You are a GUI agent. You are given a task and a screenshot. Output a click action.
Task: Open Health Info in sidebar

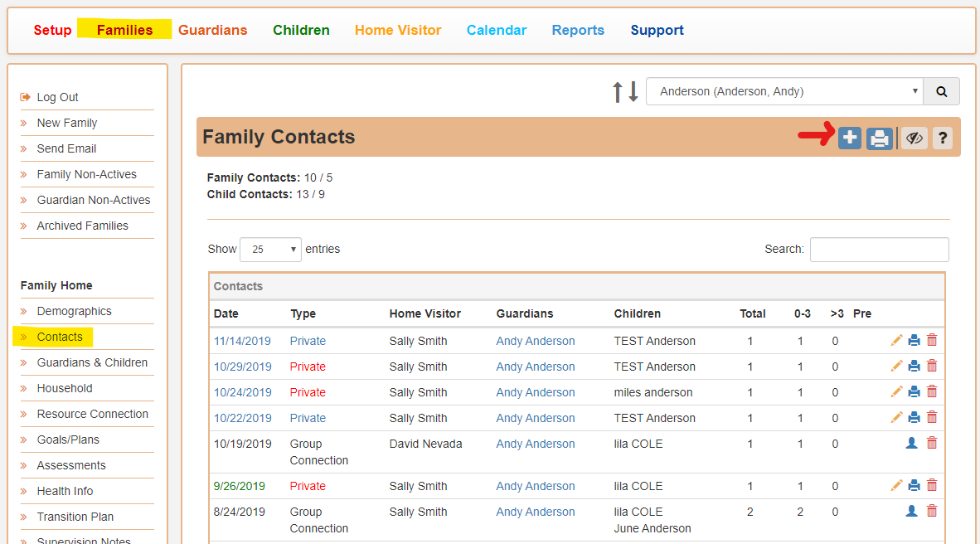point(65,490)
